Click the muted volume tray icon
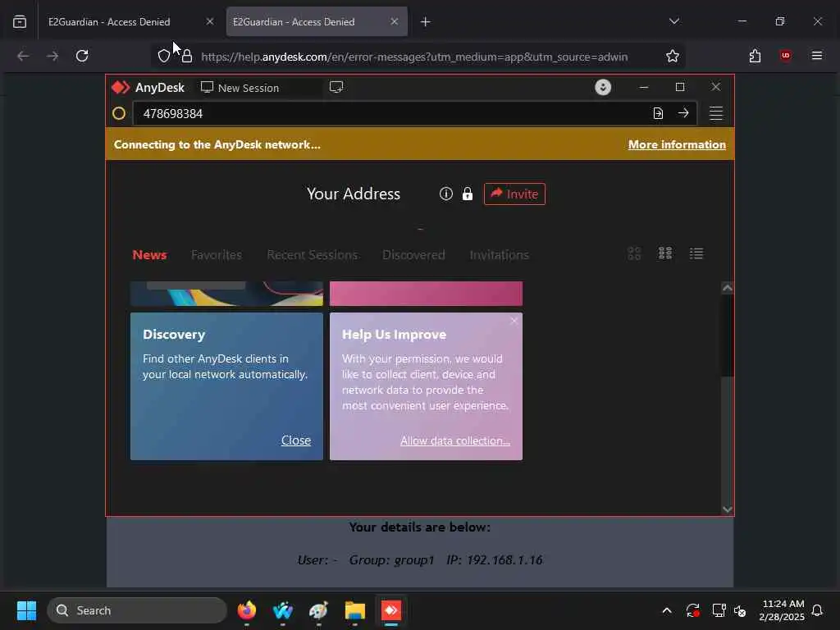This screenshot has width=840, height=630. tap(741, 610)
